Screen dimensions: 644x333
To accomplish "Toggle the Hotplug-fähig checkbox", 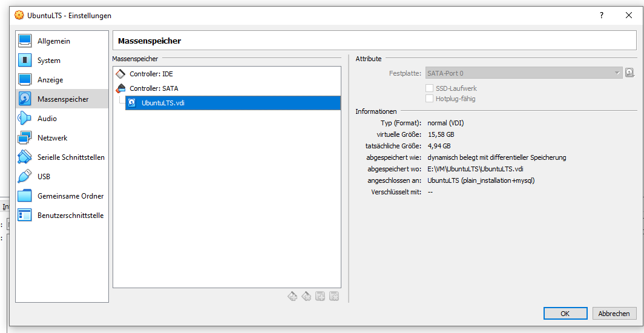I will [x=429, y=99].
